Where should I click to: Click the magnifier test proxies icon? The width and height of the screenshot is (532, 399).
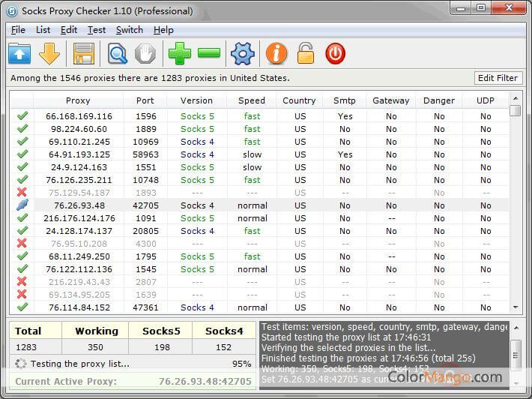click(118, 53)
